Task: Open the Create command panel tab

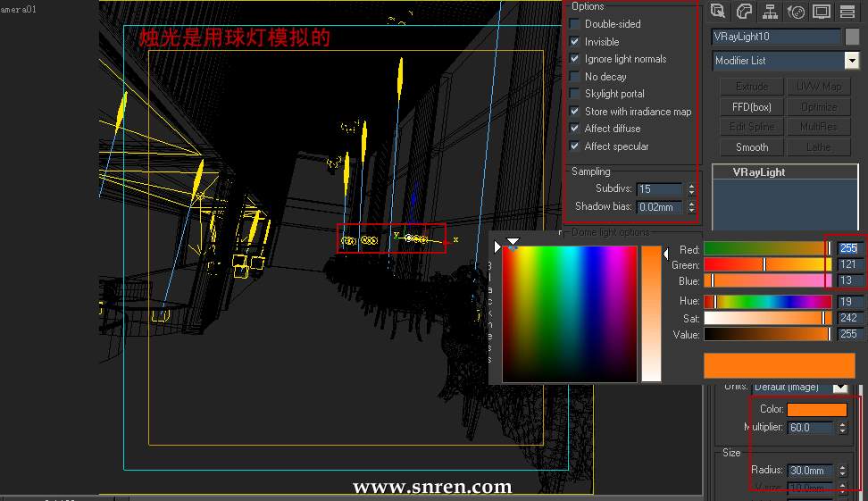Action: tap(717, 11)
